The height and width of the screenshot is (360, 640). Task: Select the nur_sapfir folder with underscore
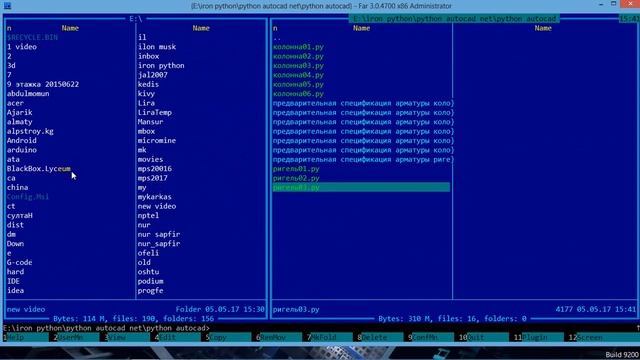(159, 244)
